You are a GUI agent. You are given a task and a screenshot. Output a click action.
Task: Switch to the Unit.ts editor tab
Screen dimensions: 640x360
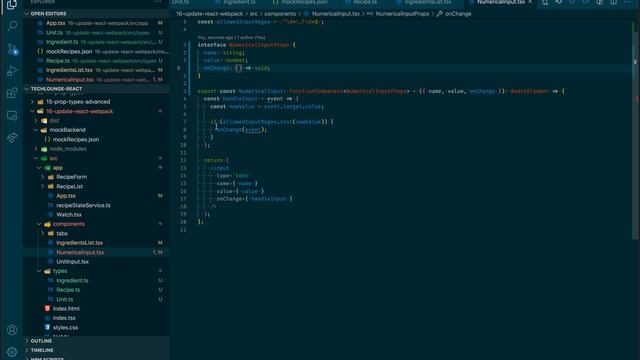(x=180, y=2)
